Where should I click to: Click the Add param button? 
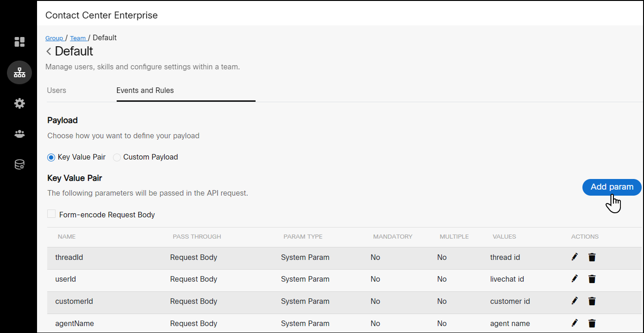click(612, 187)
